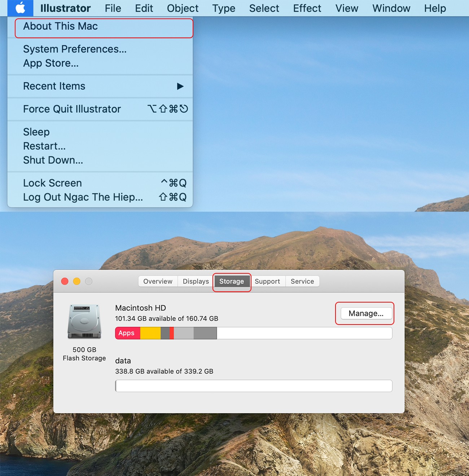Click the Manage... button
The image size is (469, 476).
(366, 313)
